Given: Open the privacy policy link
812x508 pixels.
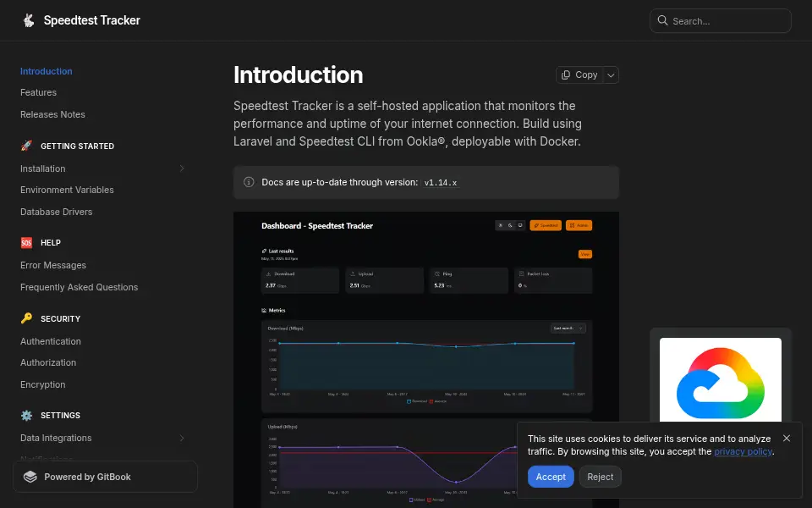Looking at the screenshot, I should pos(743,451).
